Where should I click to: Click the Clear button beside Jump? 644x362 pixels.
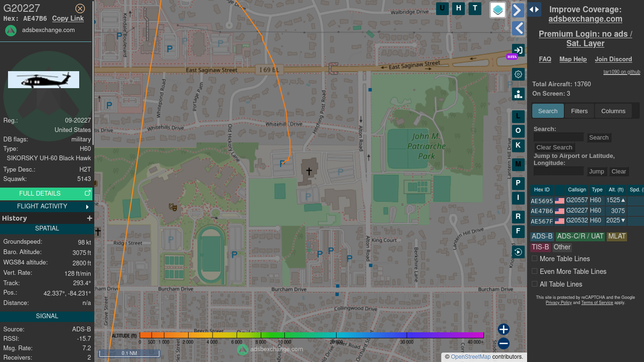point(619,171)
